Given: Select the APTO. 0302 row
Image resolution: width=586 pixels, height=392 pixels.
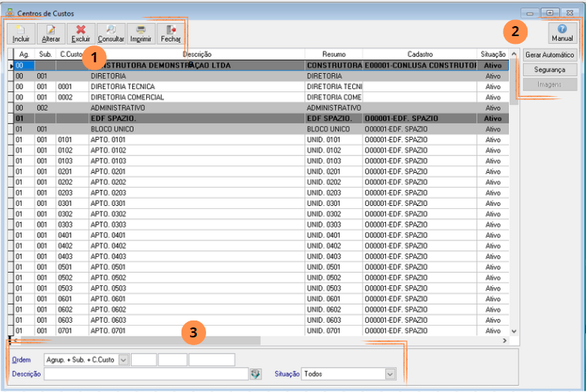Looking at the screenshot, I should pos(261,214).
